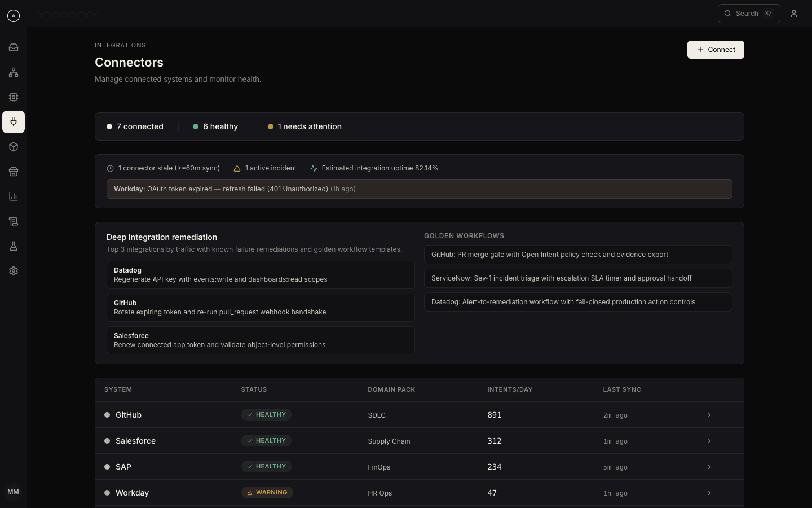
Task: Open the Salesforce remediation card
Action: 261,340
